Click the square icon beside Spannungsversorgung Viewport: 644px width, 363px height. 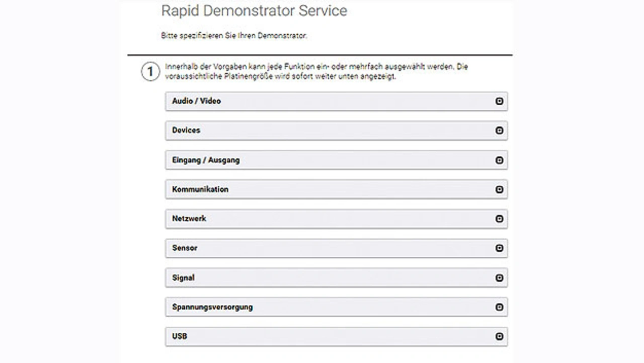499,307
